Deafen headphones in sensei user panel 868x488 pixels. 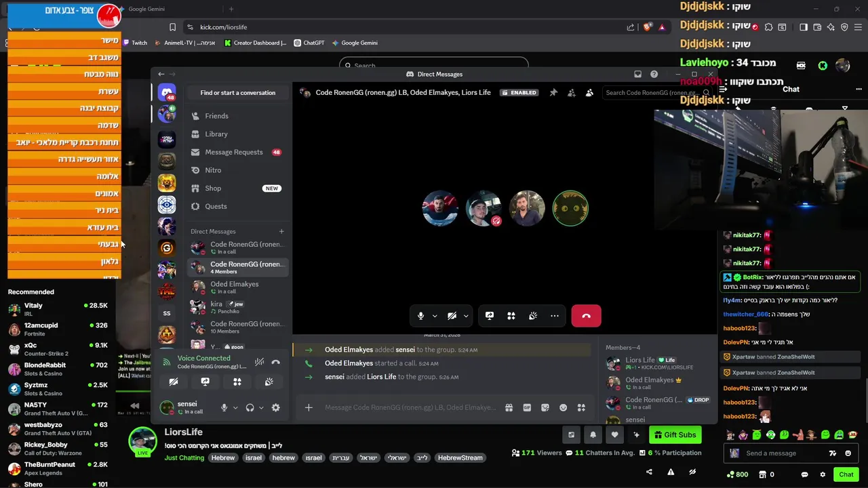(x=250, y=407)
